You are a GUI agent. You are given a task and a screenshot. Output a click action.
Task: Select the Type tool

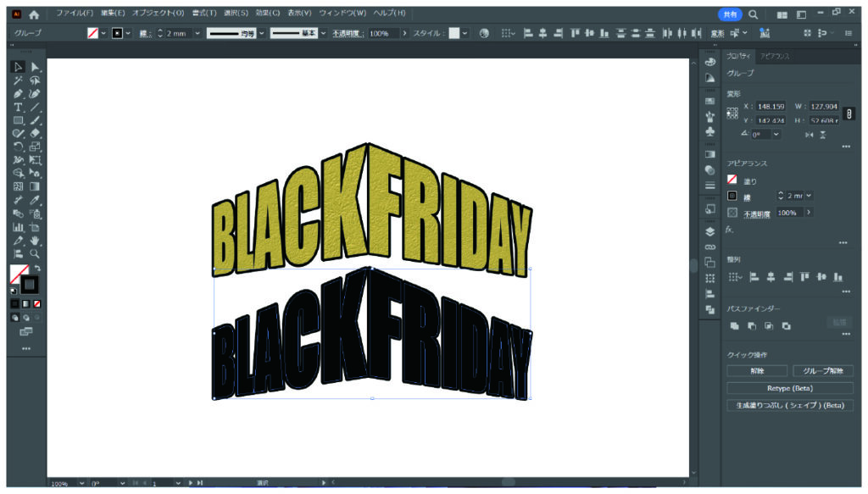tap(18, 108)
